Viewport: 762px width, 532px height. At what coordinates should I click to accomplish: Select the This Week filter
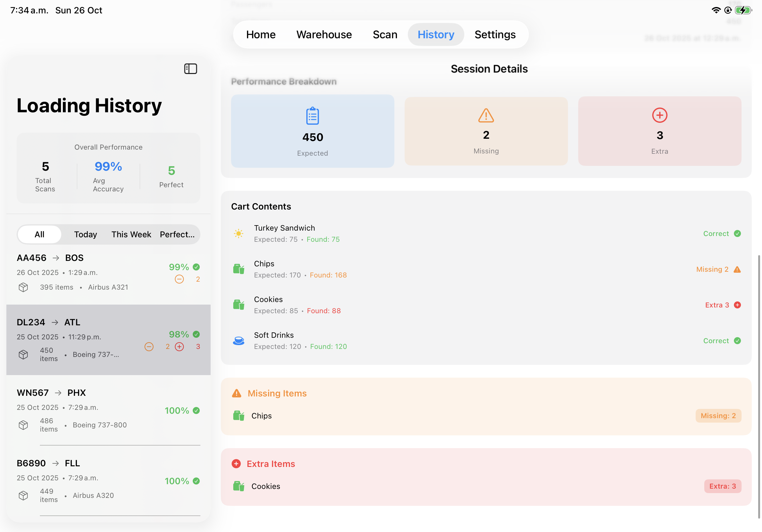tap(131, 234)
